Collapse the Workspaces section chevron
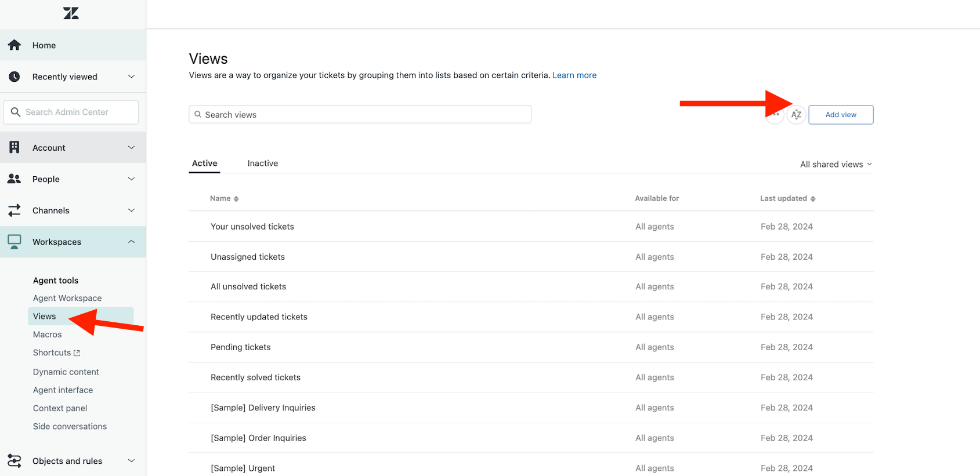The height and width of the screenshot is (476, 980). coord(131,242)
